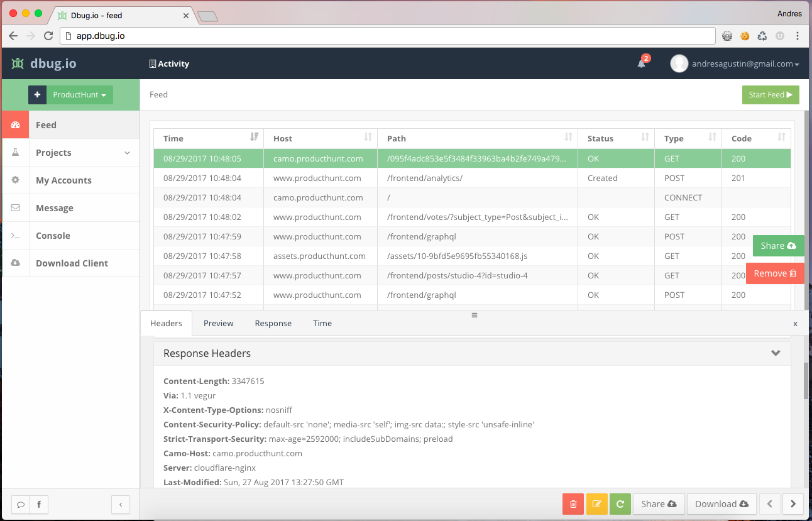The height and width of the screenshot is (521, 812).
Task: Click the plus icon beside ProductHunt
Action: [x=37, y=95]
